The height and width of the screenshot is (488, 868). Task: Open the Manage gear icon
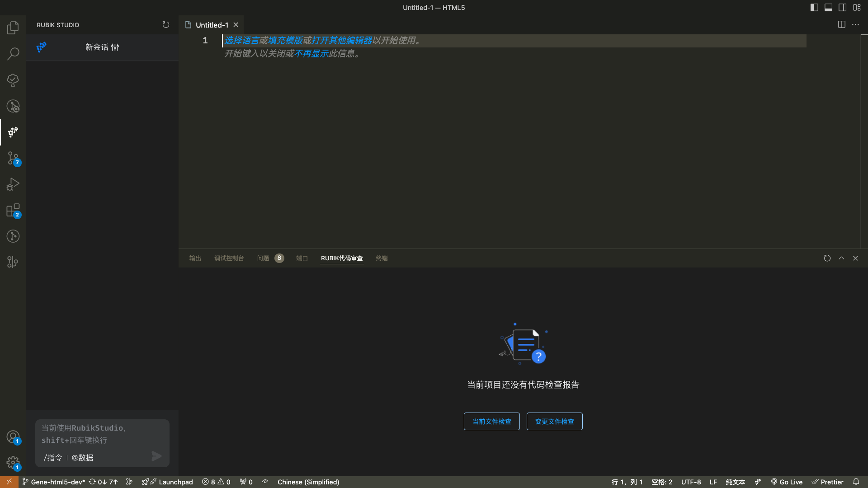tap(13, 463)
